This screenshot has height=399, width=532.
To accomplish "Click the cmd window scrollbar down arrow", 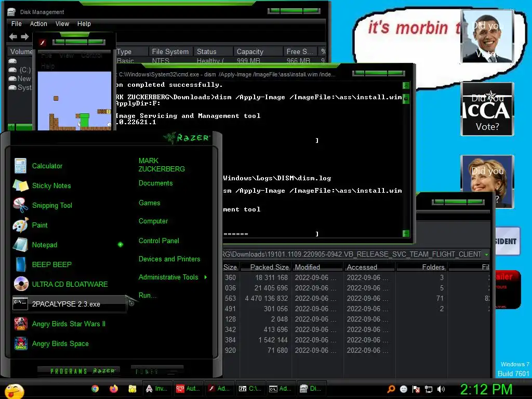I will click(x=406, y=233).
